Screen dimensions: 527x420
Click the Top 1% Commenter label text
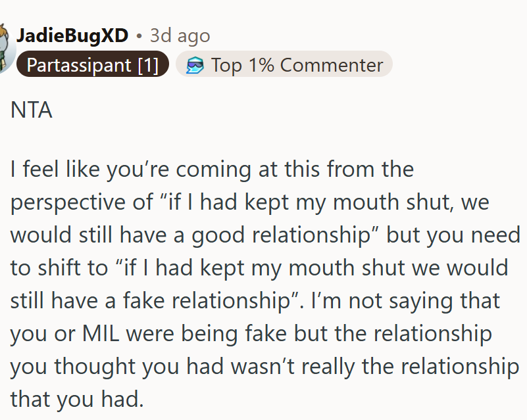(295, 64)
